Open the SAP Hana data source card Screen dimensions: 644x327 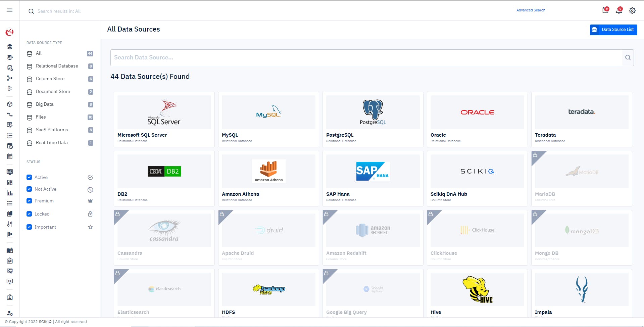[x=373, y=179]
